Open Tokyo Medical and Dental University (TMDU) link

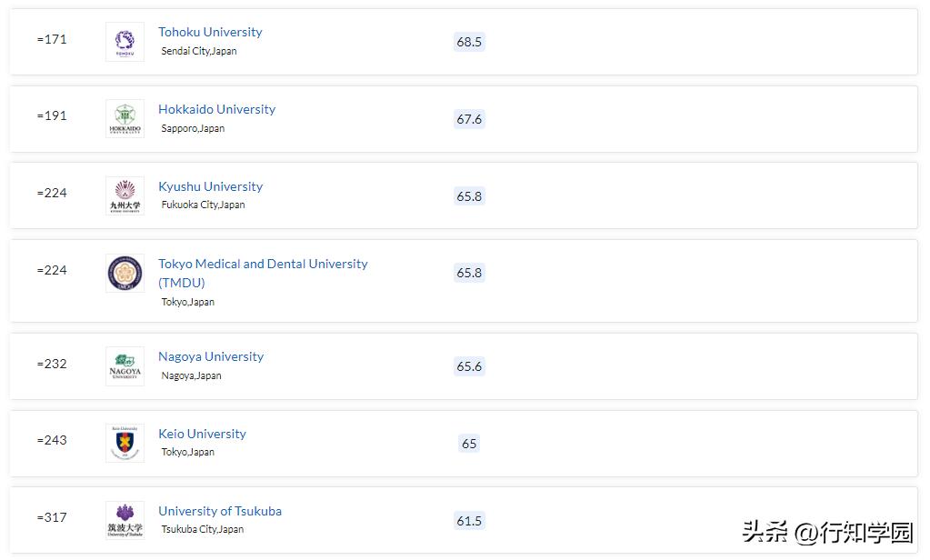(263, 264)
